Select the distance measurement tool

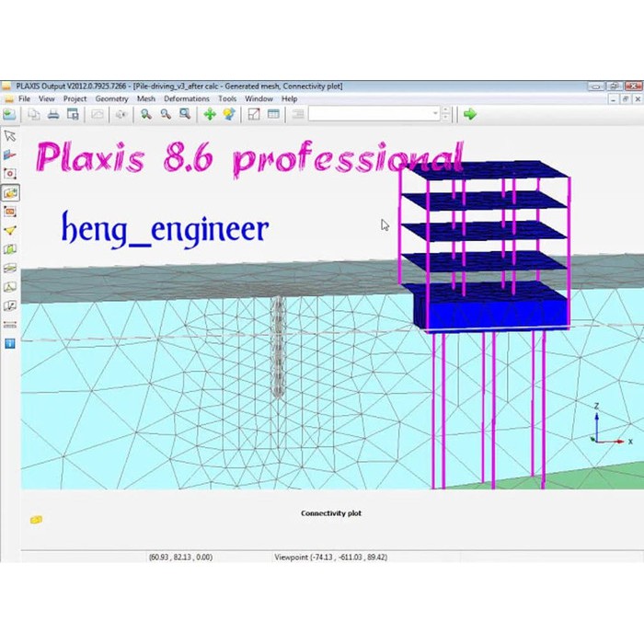pyautogui.click(x=10, y=325)
